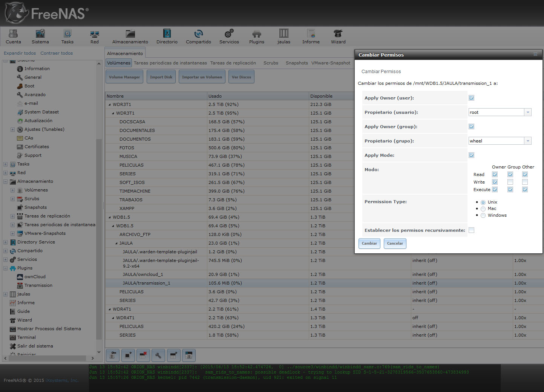Screen dimensions: 544x392
Task: Click the wrench icon in bottom volume toolbar
Action: tap(158, 355)
